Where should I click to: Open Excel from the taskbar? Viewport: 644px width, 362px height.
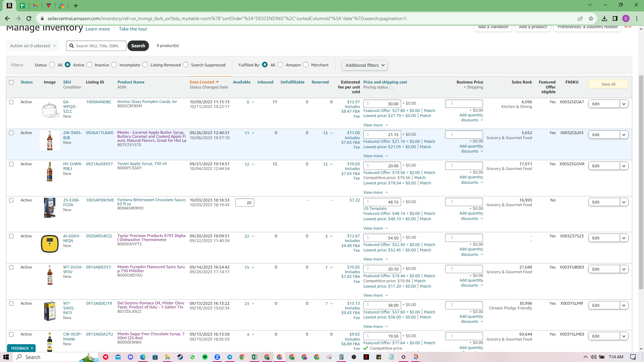(x=255, y=357)
